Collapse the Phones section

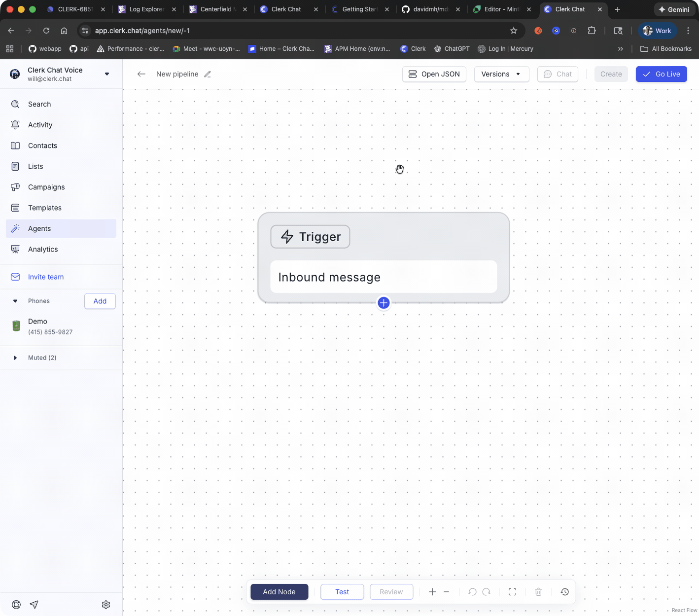point(15,301)
